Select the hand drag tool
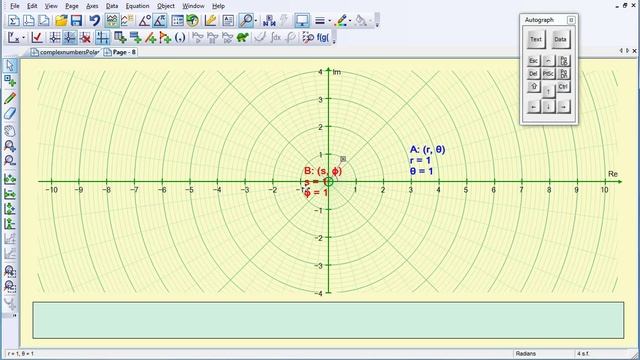640x360 pixels. [x=10, y=131]
